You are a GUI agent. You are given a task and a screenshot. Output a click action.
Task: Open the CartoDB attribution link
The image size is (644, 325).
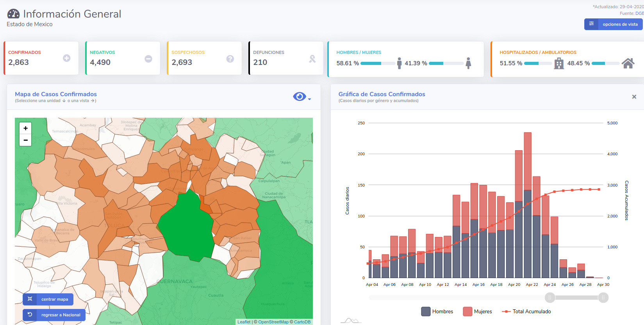pos(302,322)
